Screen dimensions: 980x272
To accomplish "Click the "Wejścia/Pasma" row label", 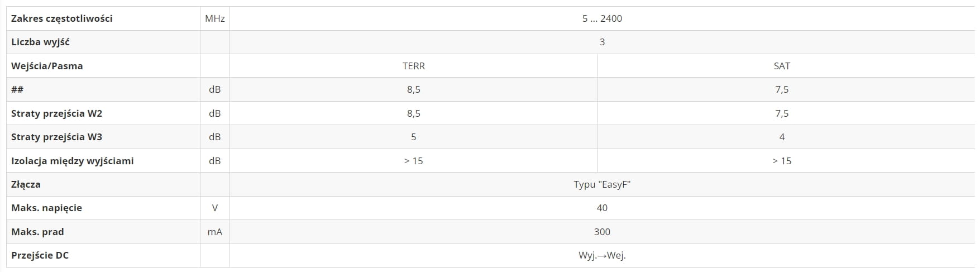I will (x=47, y=66).
